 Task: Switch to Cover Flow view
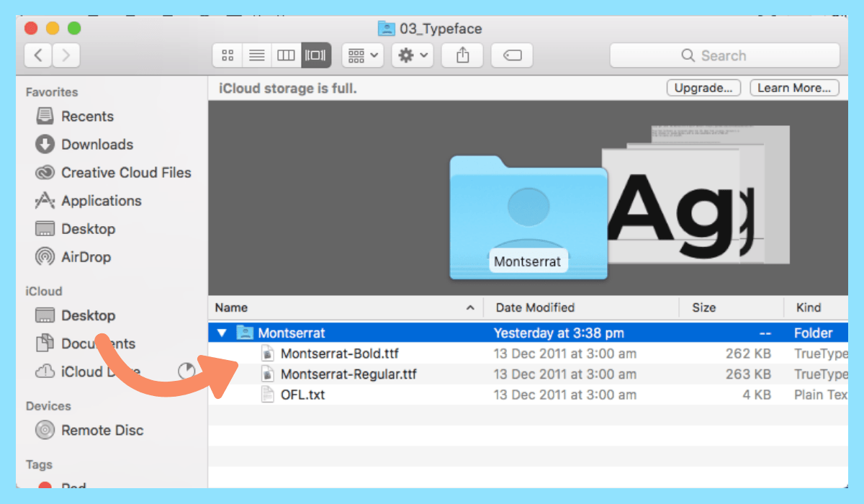click(x=316, y=55)
